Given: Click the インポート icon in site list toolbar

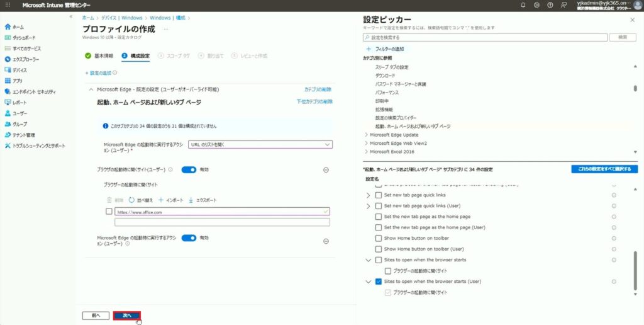Looking at the screenshot, I should coord(161,200).
